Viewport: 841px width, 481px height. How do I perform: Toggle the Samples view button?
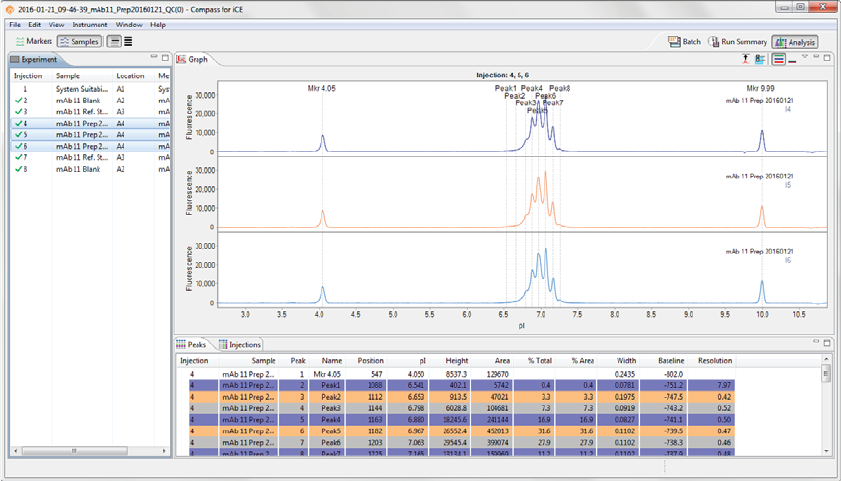pos(79,42)
